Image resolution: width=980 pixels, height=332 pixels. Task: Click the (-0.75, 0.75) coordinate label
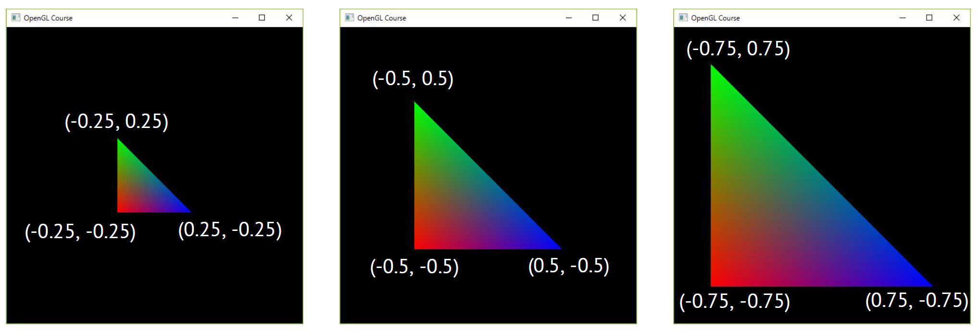click(x=738, y=49)
